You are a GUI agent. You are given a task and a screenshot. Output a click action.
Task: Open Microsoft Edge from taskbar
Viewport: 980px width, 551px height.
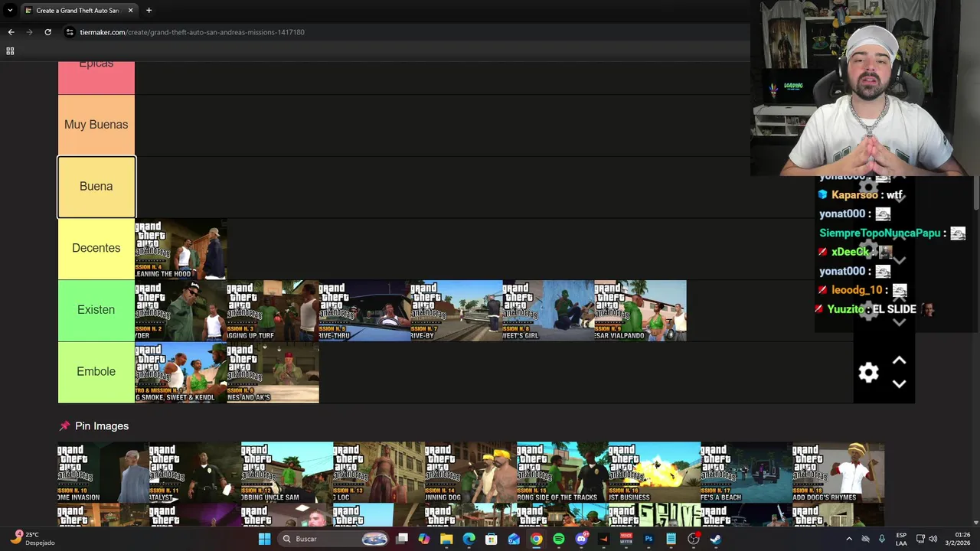469,539
